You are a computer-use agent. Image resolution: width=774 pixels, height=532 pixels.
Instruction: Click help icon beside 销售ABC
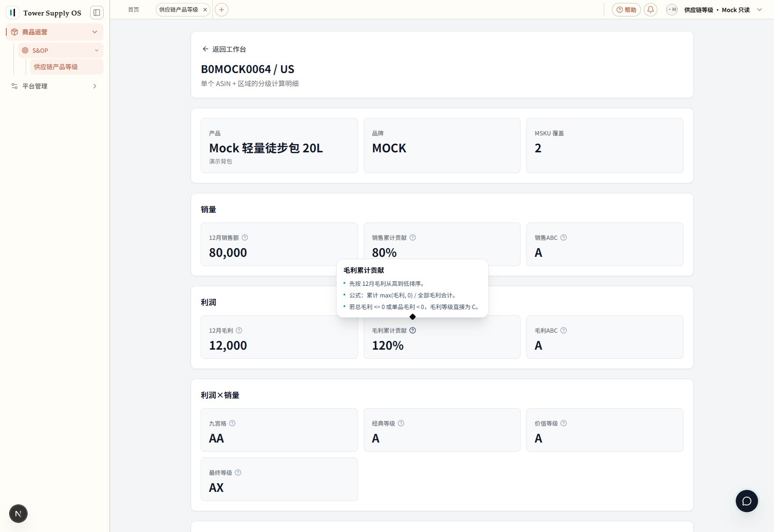[564, 237]
